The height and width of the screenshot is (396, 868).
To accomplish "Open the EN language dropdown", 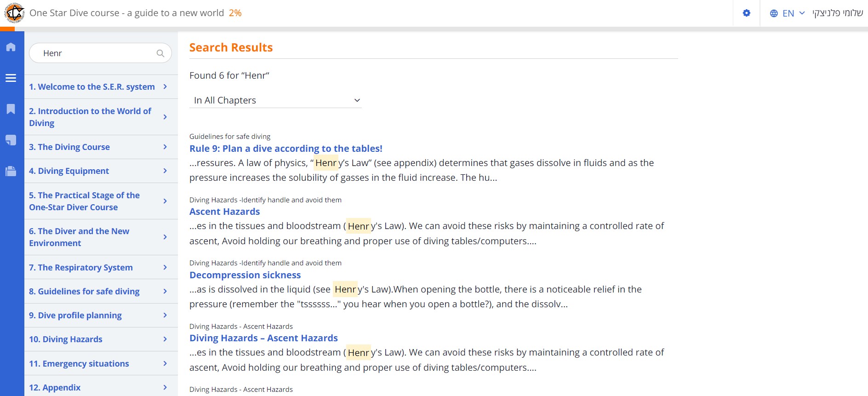I will pos(788,13).
